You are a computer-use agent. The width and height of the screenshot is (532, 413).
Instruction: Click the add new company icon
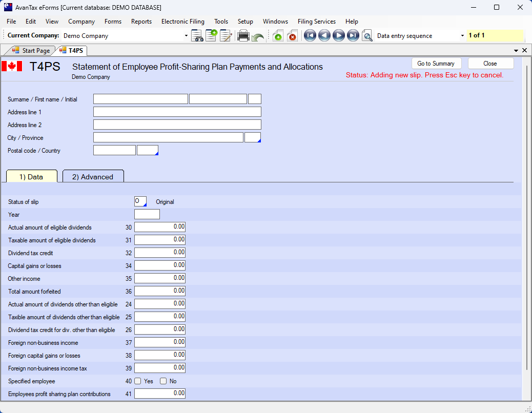coord(211,36)
